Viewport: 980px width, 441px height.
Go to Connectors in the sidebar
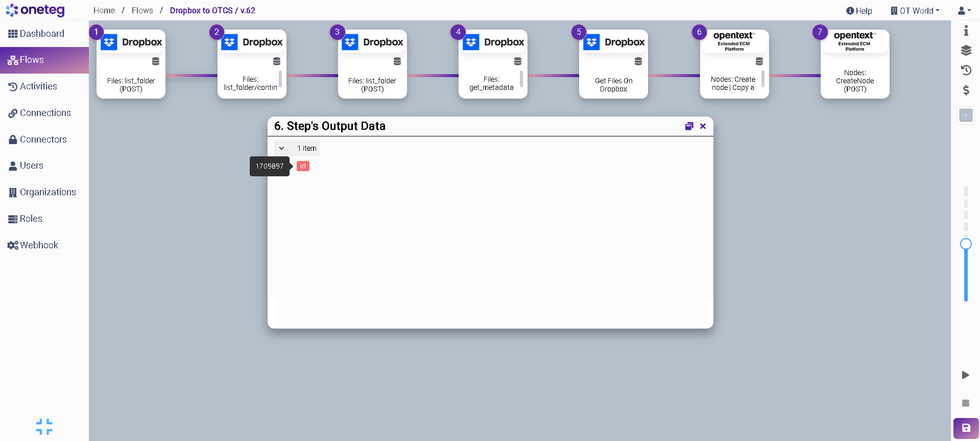point(43,140)
